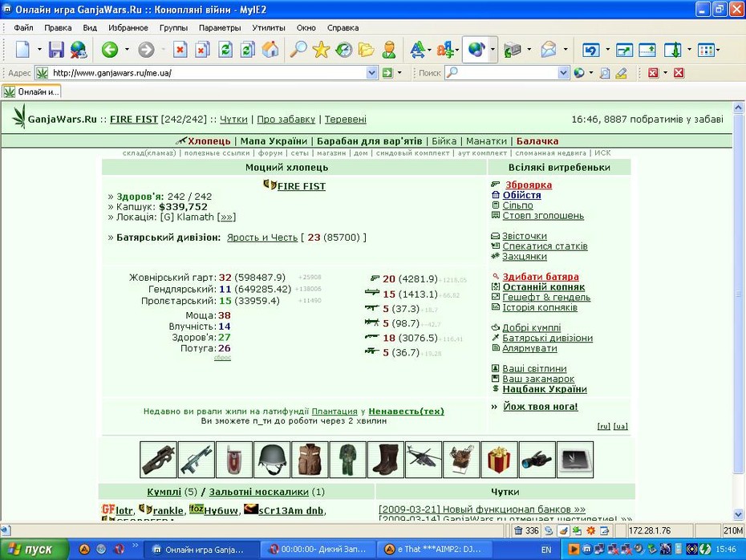
Task: Open the Утилиты menu
Action: click(269, 27)
